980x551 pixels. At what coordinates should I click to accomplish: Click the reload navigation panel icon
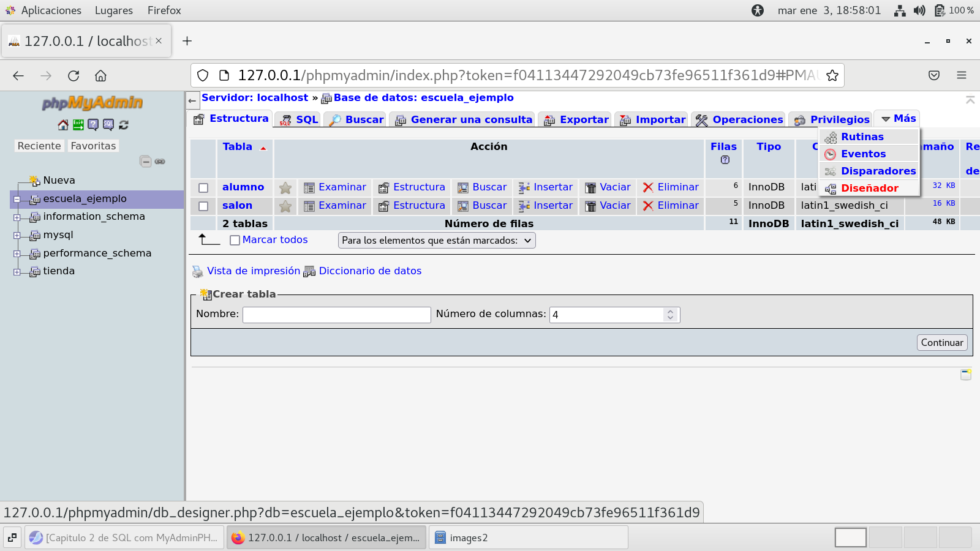tap(124, 125)
